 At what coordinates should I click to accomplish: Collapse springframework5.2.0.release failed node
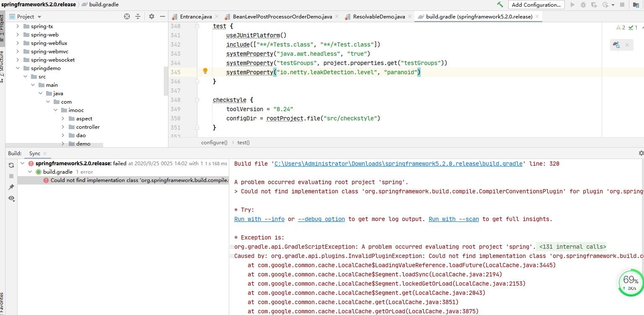[23, 163]
